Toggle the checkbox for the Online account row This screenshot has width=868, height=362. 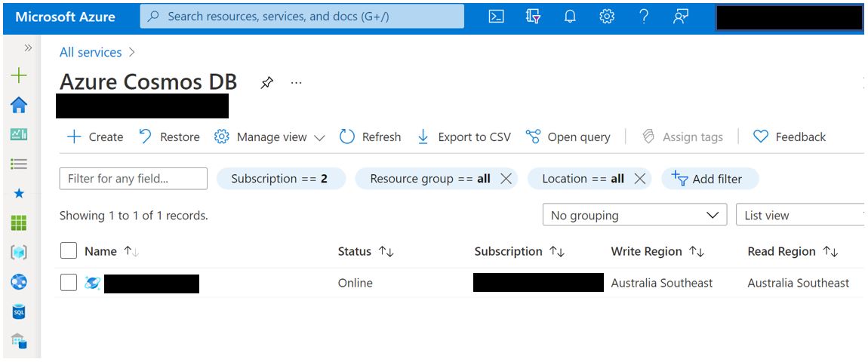69,283
